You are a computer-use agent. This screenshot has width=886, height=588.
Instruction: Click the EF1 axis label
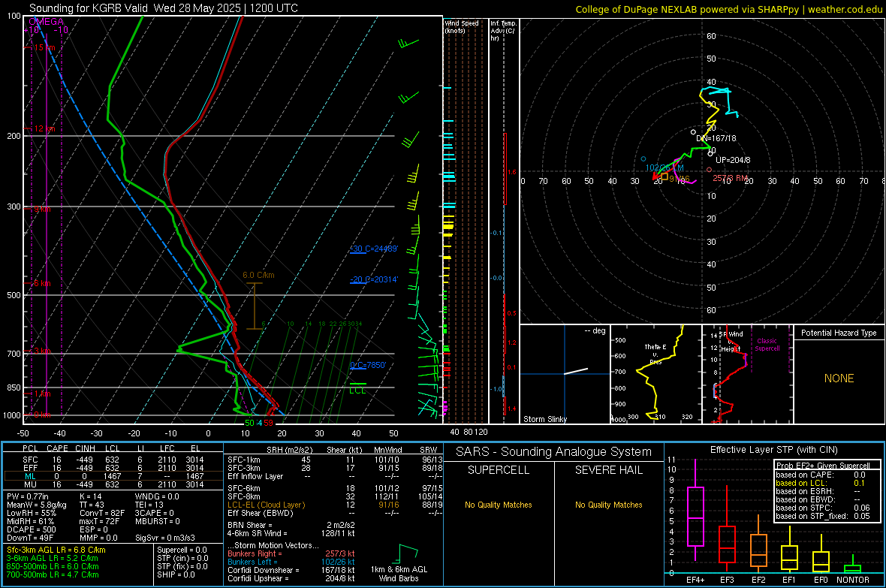click(x=789, y=580)
